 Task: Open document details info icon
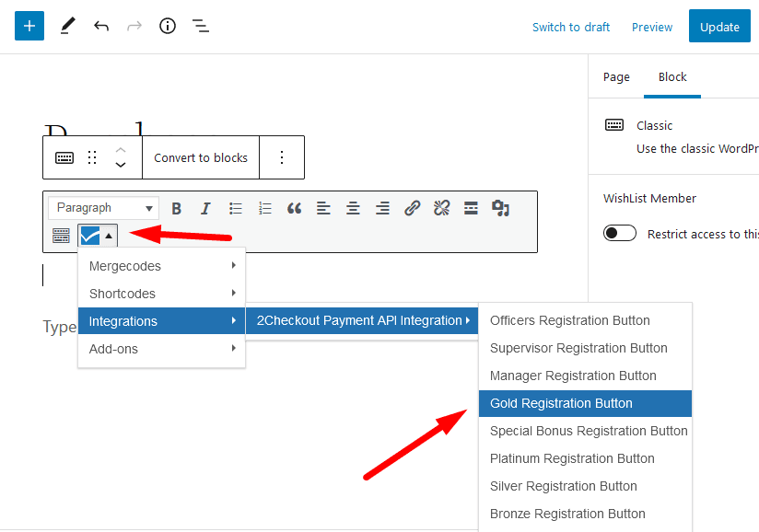coord(168,26)
